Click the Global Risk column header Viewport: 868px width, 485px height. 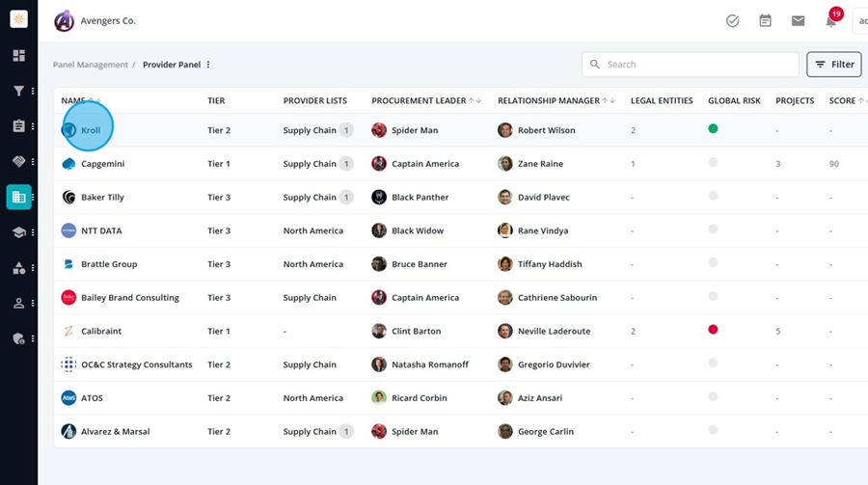[x=734, y=101]
